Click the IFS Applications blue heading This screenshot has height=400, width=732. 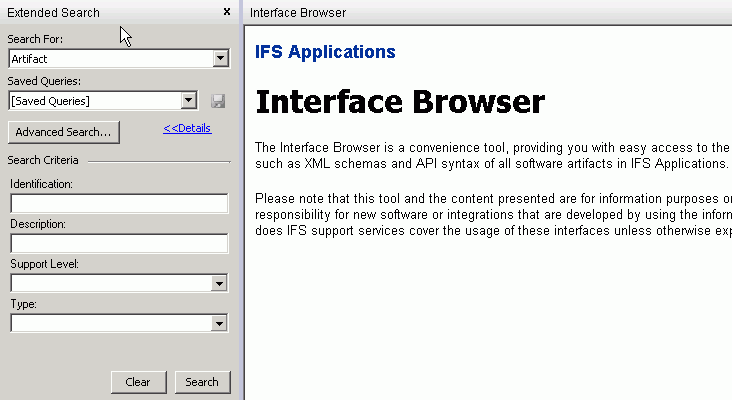325,52
